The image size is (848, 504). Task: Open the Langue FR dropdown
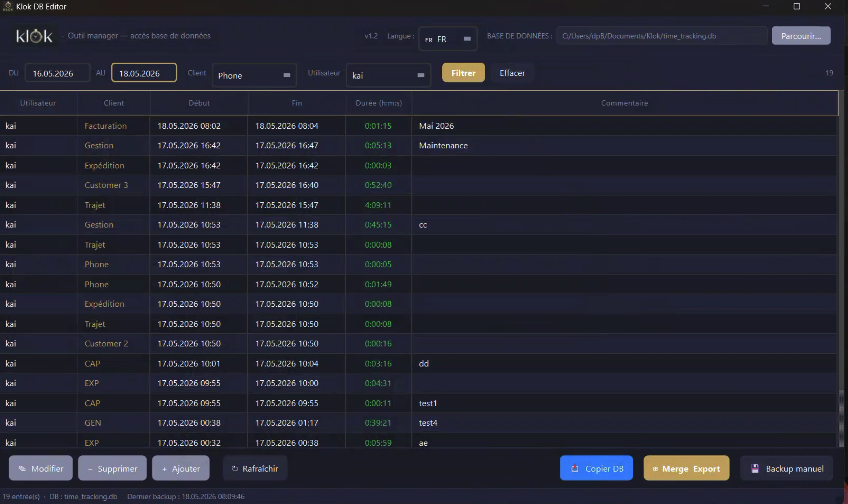[448, 39]
